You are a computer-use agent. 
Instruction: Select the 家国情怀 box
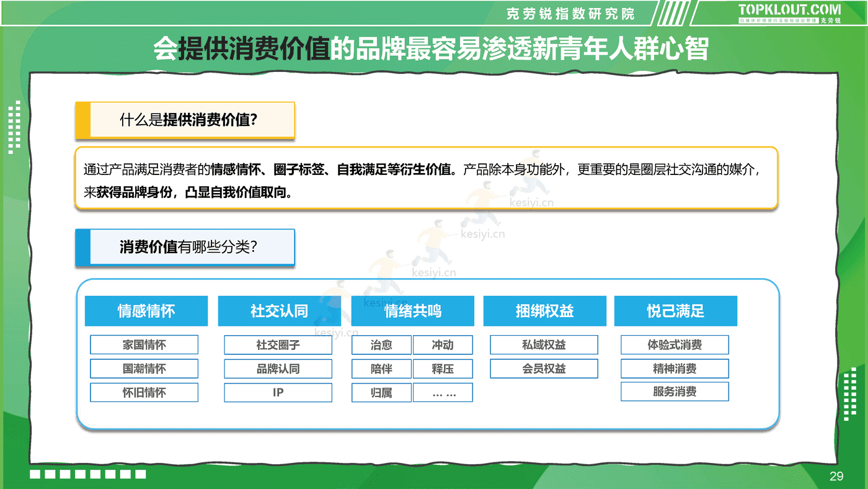coord(144,345)
